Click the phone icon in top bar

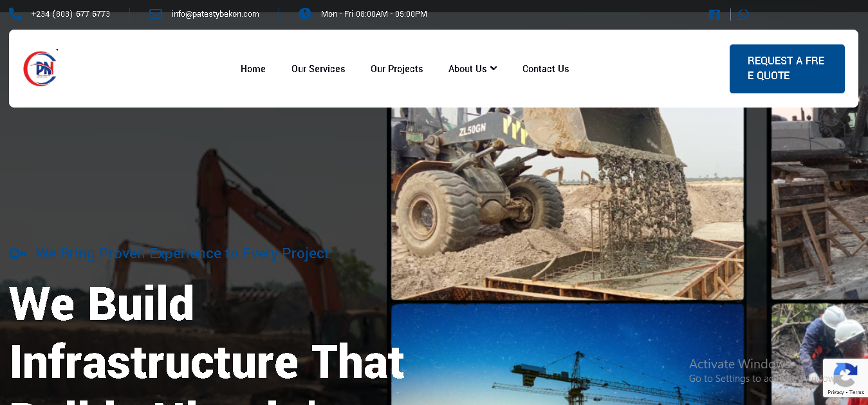tap(15, 14)
